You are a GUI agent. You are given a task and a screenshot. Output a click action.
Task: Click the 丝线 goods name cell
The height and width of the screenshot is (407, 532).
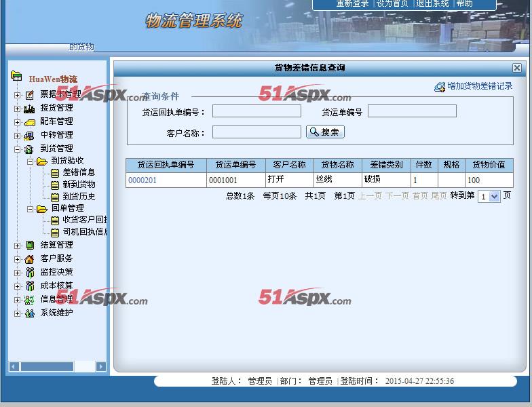[x=338, y=180]
